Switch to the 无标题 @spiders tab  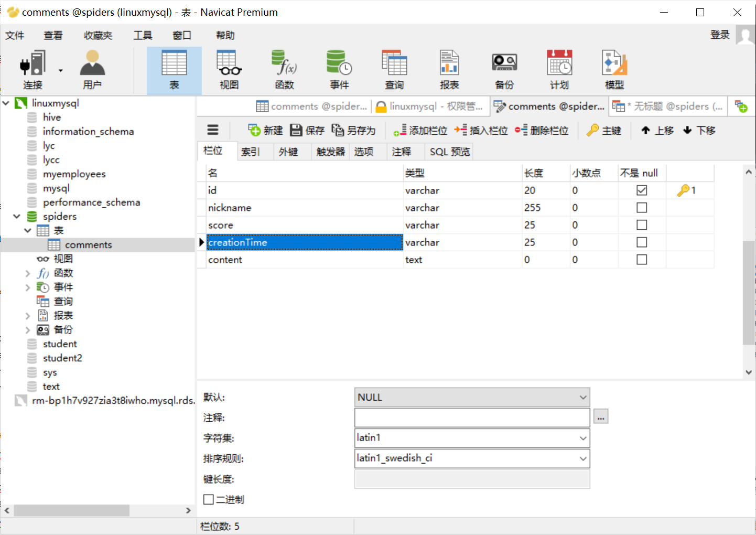(668, 106)
